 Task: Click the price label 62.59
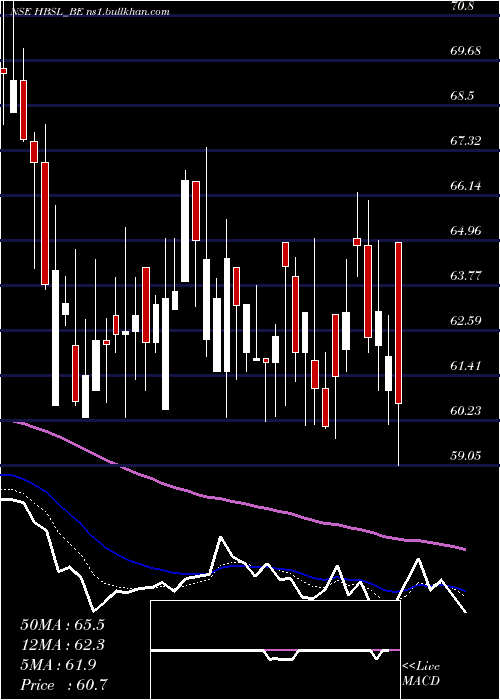466,321
